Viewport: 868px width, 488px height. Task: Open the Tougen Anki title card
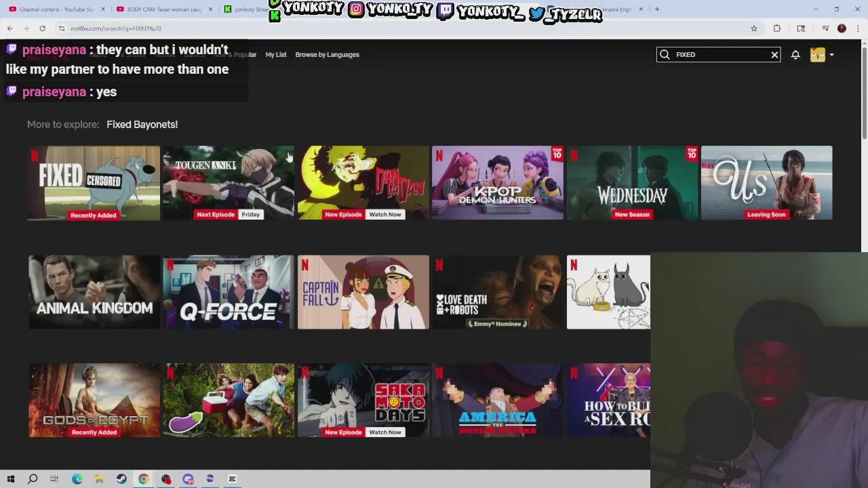(229, 183)
